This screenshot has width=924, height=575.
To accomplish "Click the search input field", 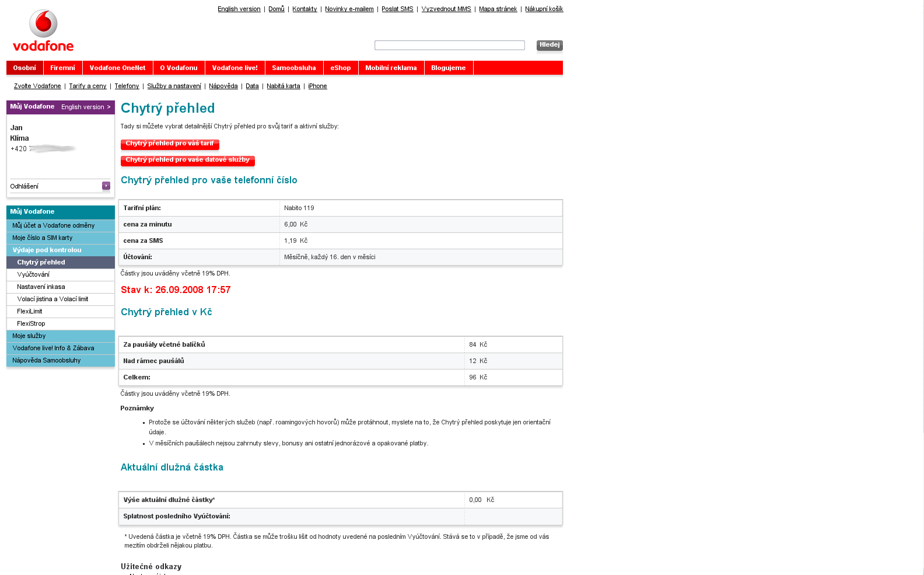I will tap(450, 45).
